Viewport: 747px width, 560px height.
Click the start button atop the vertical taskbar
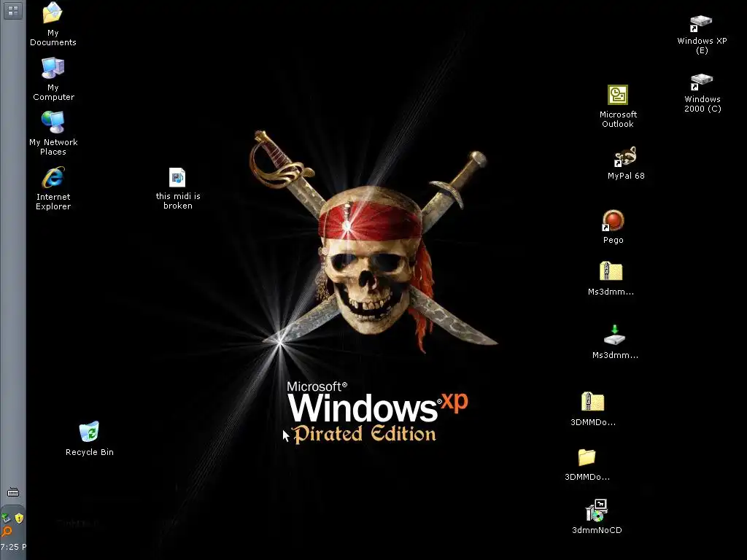click(13, 10)
